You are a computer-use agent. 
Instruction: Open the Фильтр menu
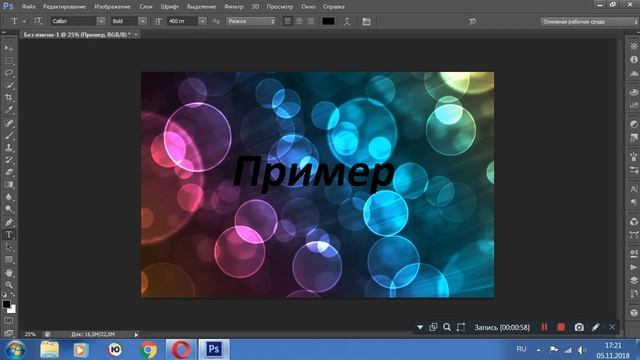point(233,7)
